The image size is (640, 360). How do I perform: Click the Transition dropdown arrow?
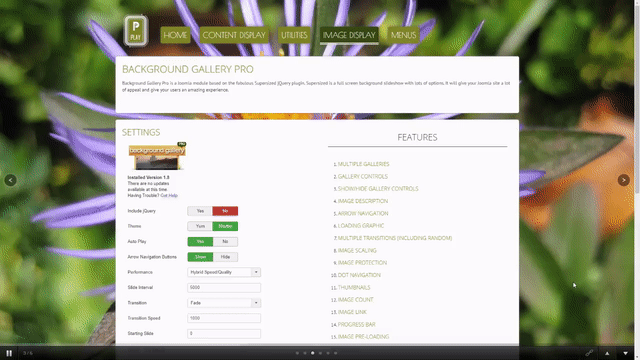click(256, 303)
